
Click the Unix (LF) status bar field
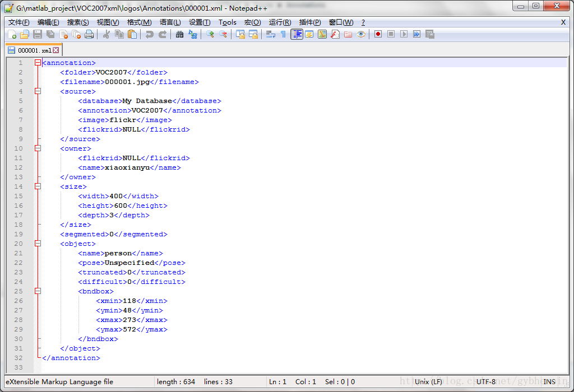pyautogui.click(x=428, y=382)
